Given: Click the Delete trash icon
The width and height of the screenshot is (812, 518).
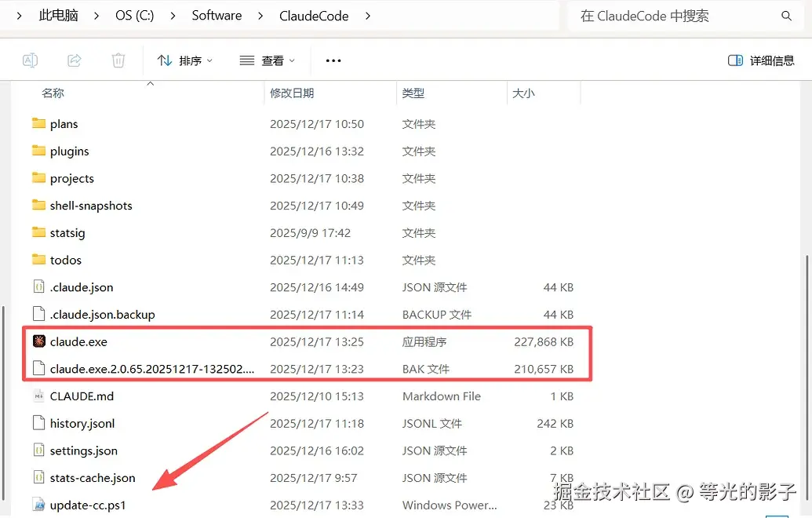Looking at the screenshot, I should pyautogui.click(x=118, y=60).
